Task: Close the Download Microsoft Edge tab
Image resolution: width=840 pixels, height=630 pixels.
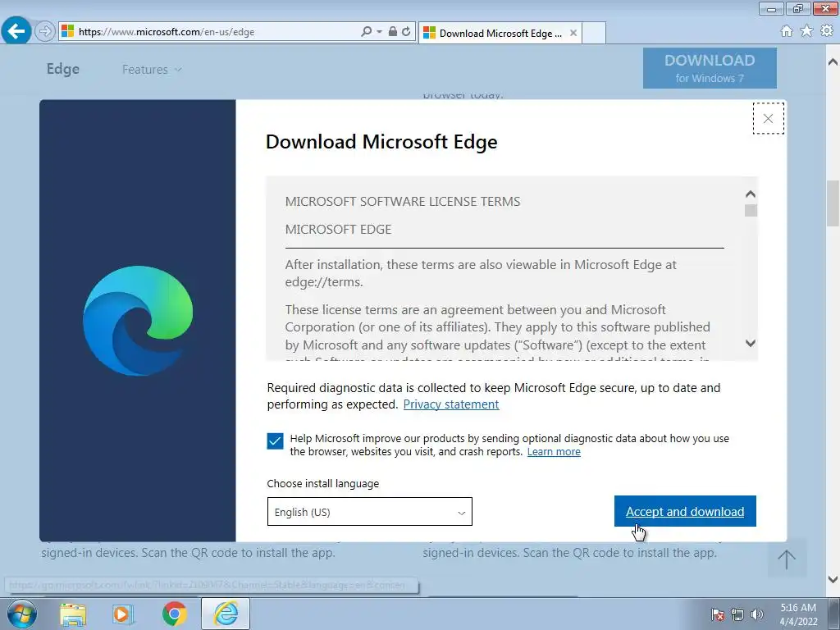Action: pyautogui.click(x=573, y=33)
